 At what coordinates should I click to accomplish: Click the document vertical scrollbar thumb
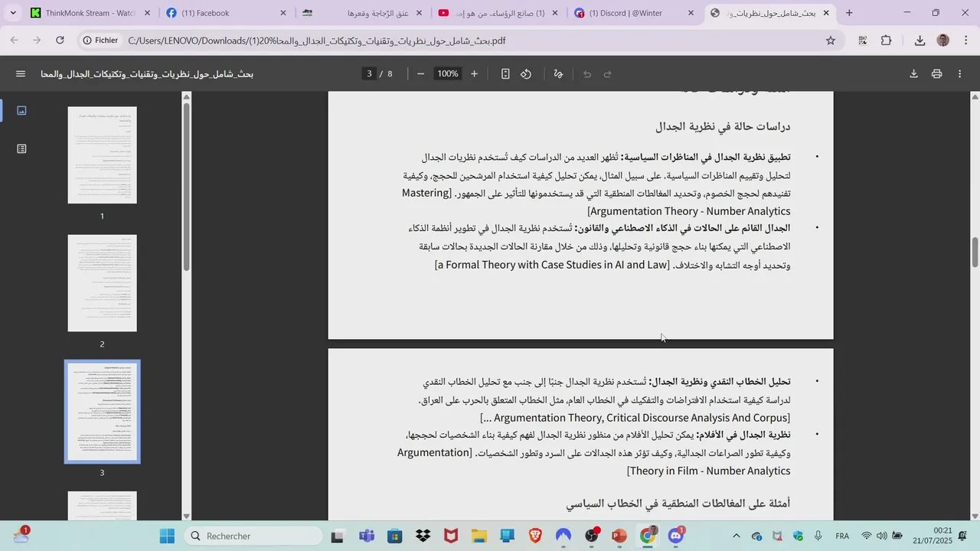[x=975, y=253]
